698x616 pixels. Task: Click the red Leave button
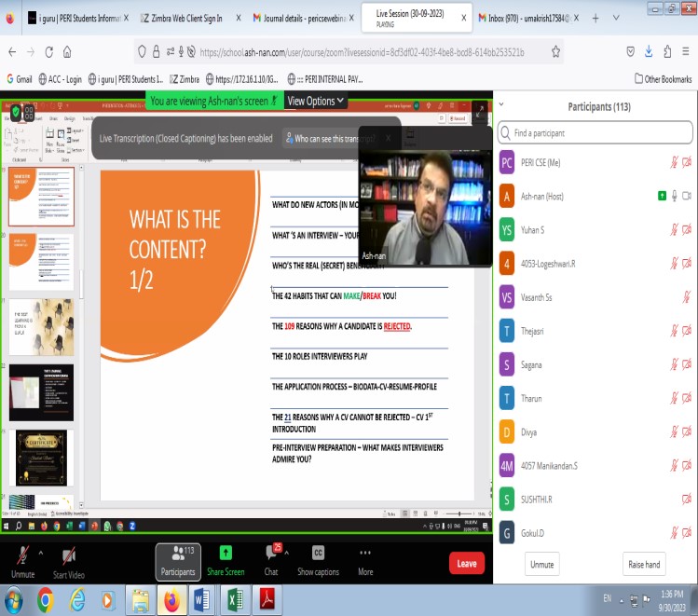[466, 563]
